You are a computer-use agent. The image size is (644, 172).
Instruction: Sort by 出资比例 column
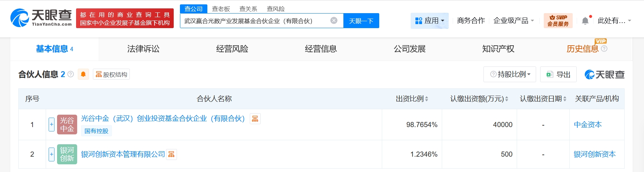point(412,99)
